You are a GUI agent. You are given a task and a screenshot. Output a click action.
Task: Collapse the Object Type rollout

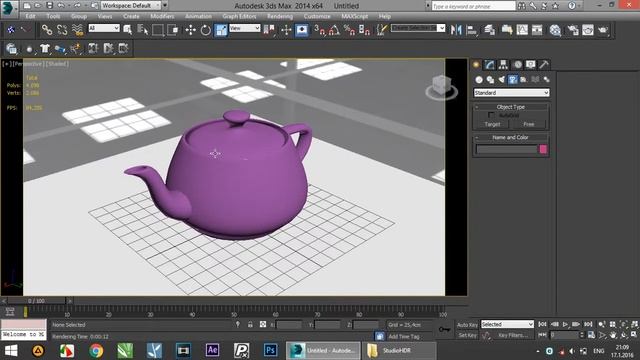(511, 107)
